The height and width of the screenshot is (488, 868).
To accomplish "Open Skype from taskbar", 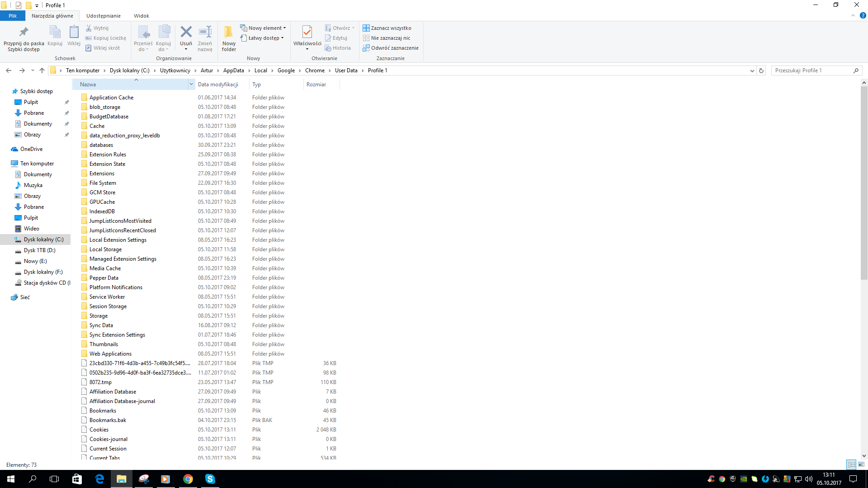I will (x=210, y=479).
